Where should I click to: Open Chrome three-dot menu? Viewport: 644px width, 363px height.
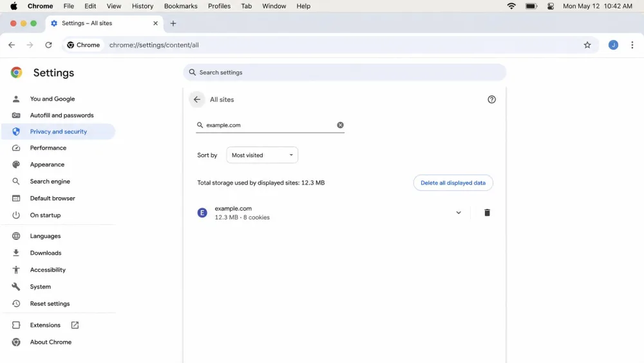(632, 44)
